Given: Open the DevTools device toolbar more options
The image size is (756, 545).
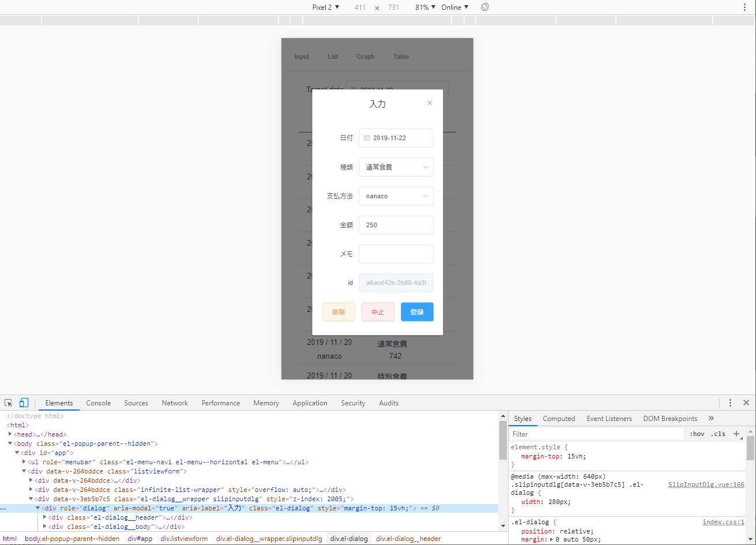Looking at the screenshot, I should [x=744, y=7].
